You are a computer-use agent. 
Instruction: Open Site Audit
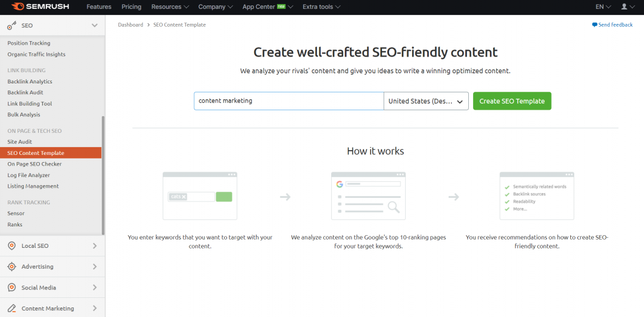coord(20,142)
